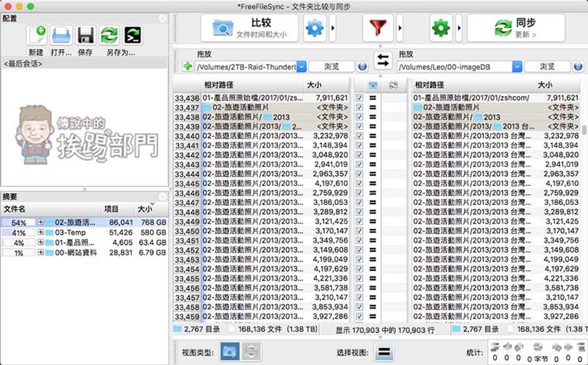Viewport: 588px width, 365px height.
Task: Sort overview by 項目 column
Action: tap(118, 209)
